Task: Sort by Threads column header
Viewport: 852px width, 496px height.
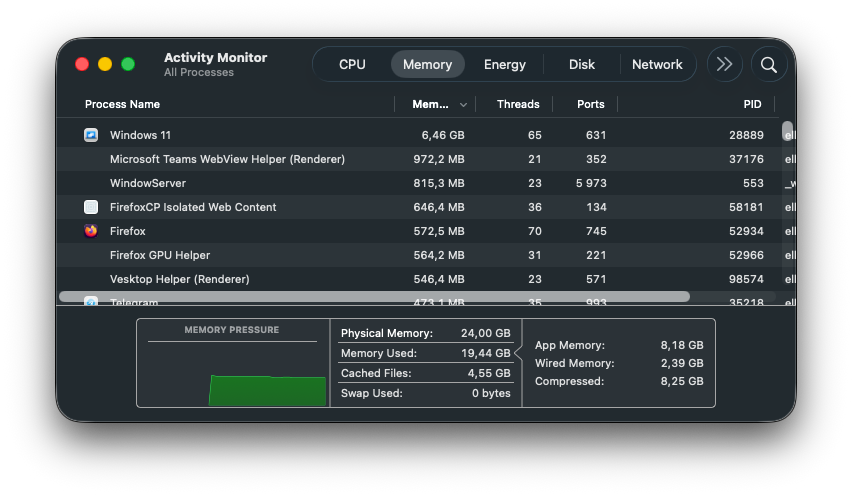Action: tap(518, 104)
